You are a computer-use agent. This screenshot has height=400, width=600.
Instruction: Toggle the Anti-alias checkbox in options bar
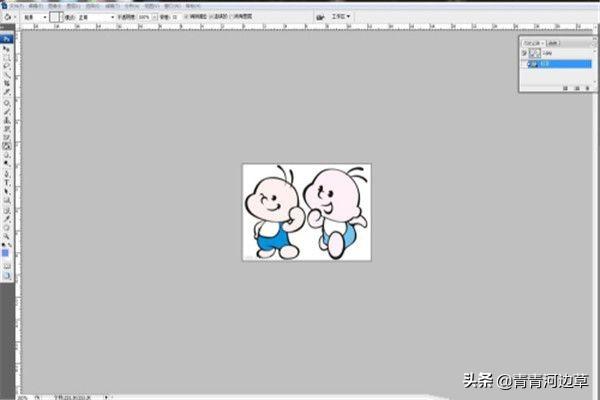pos(185,17)
